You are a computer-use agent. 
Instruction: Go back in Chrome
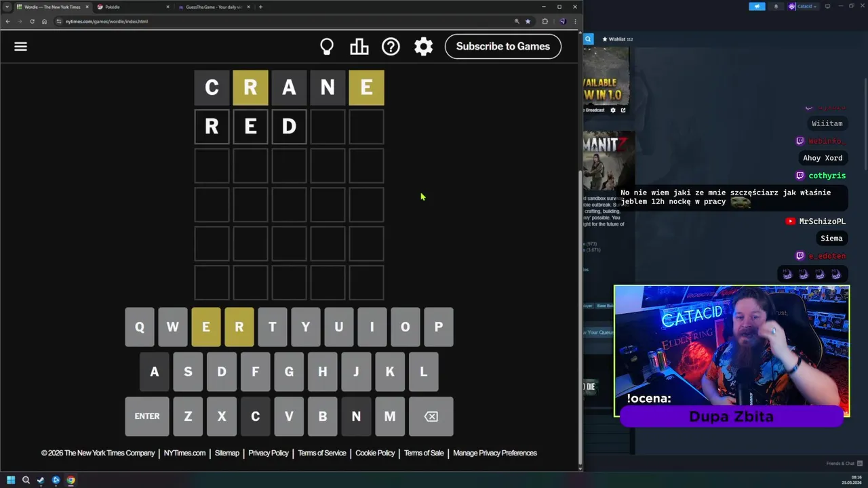tap(7, 21)
